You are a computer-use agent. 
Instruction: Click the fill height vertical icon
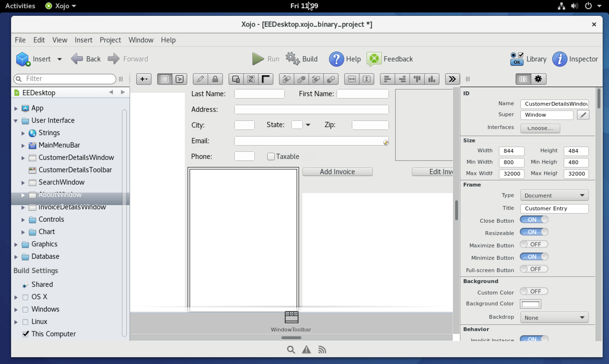367,79
